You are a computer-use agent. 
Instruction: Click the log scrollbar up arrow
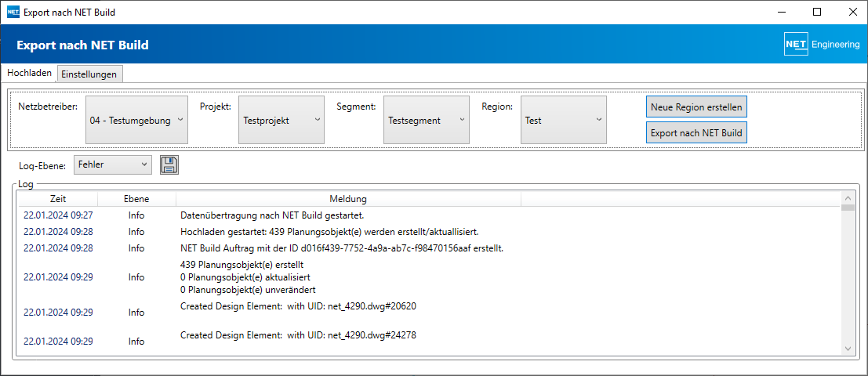pos(848,197)
